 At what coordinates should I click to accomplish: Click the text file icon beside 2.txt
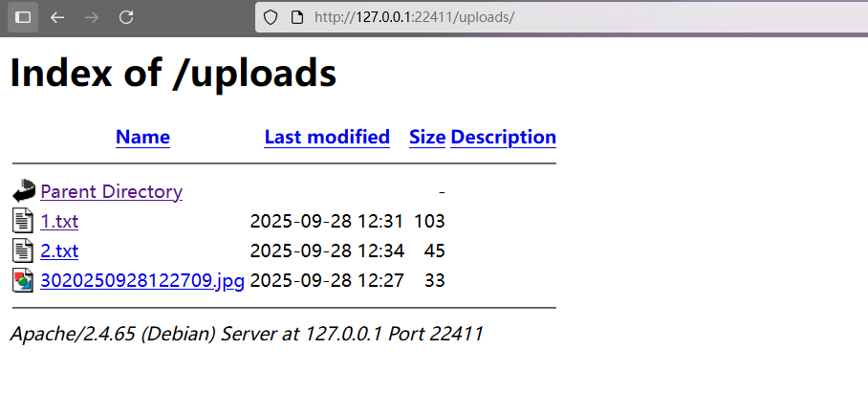click(x=23, y=251)
